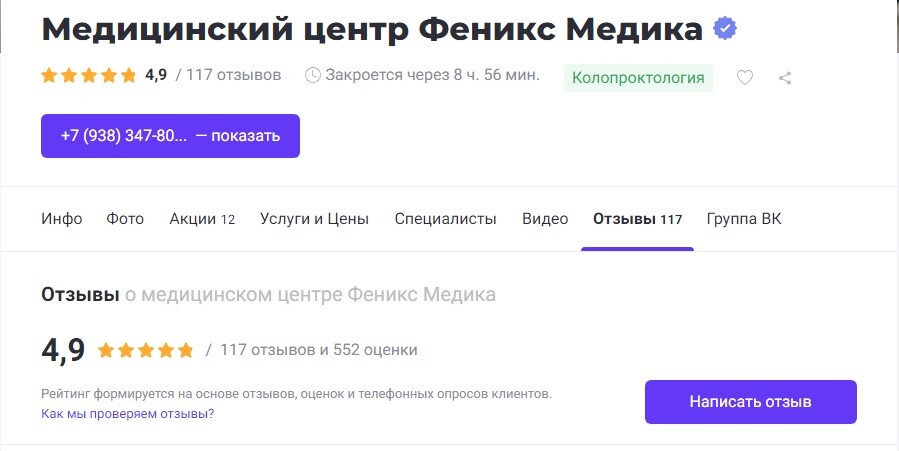
Task: Switch to the Фото tab
Action: [x=125, y=219]
